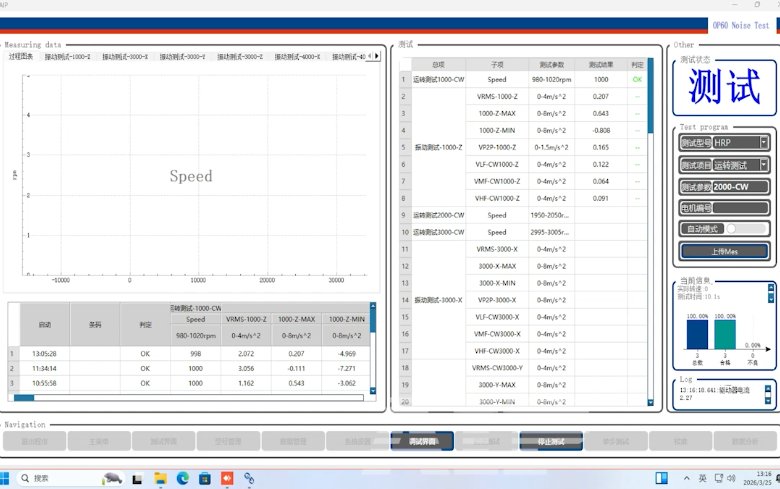This screenshot has width=780, height=489.
Task: Click the 上传Mes button
Action: [x=724, y=251]
